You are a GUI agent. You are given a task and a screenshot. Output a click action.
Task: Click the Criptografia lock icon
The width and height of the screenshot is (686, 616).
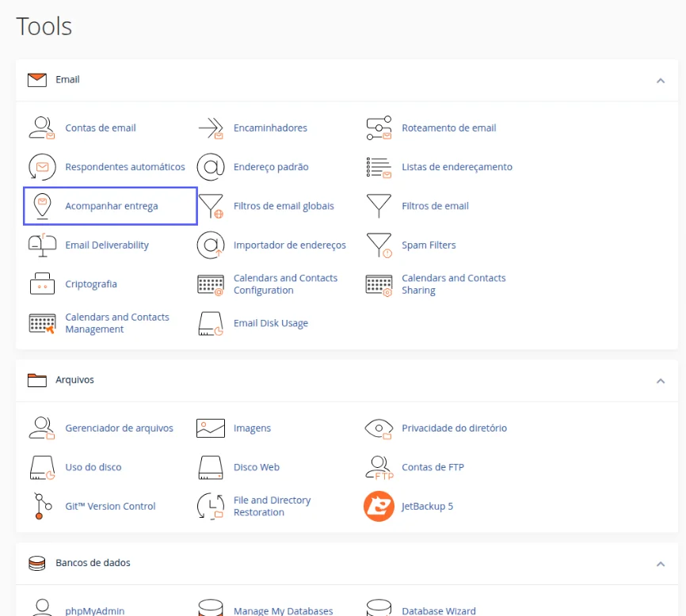click(42, 283)
